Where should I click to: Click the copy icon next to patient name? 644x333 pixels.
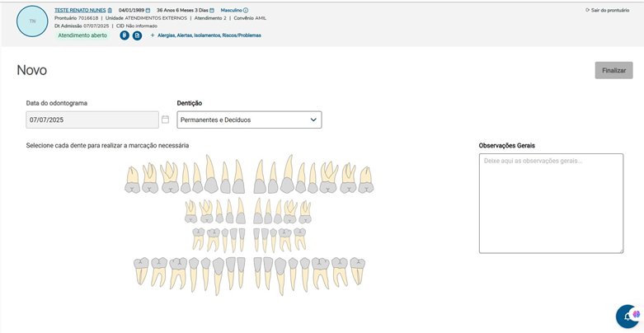110,10
